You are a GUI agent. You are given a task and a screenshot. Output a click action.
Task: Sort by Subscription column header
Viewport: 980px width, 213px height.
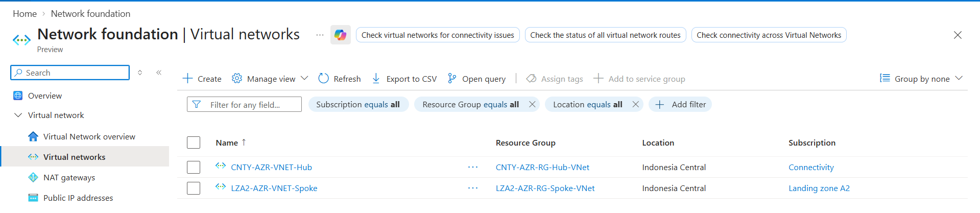(812, 143)
